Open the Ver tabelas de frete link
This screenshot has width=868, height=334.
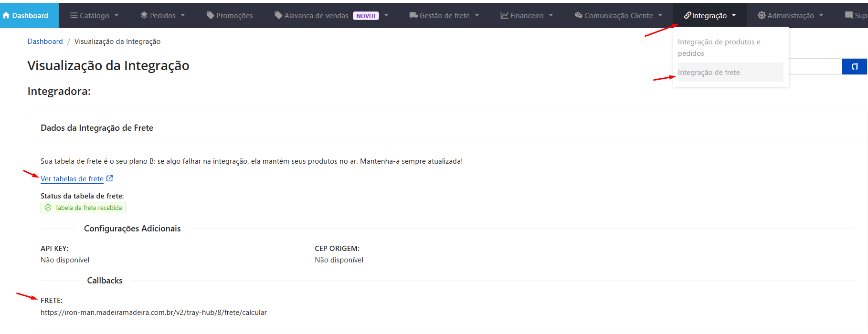[x=72, y=179]
